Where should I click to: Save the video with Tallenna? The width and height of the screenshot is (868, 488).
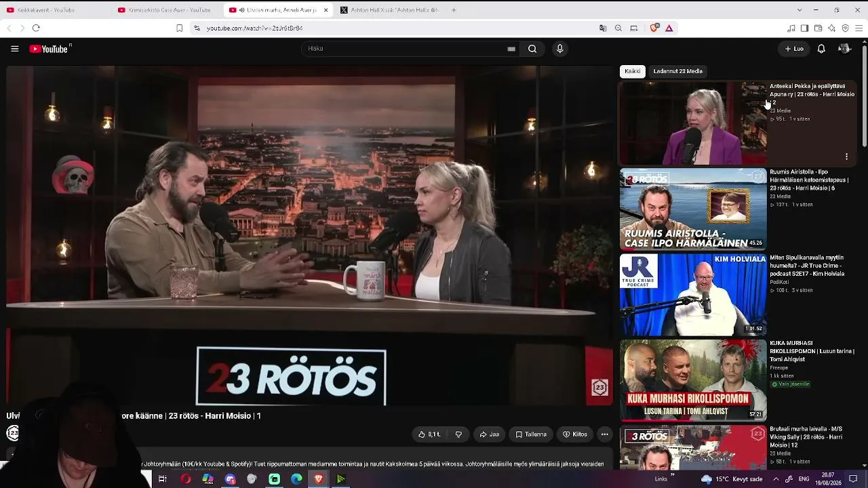531,434
